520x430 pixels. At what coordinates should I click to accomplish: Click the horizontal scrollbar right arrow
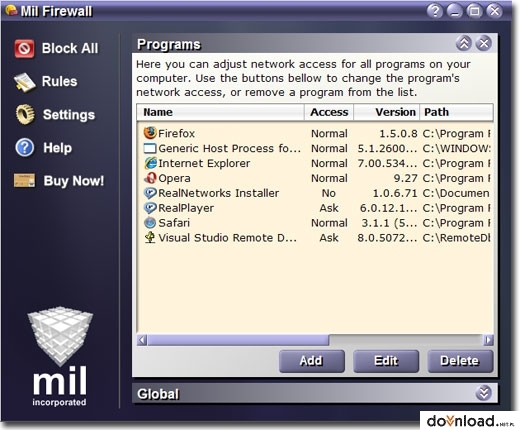point(488,340)
